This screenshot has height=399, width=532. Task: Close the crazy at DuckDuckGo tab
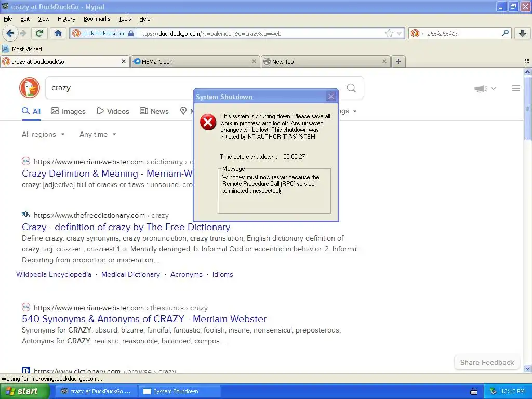(x=124, y=61)
